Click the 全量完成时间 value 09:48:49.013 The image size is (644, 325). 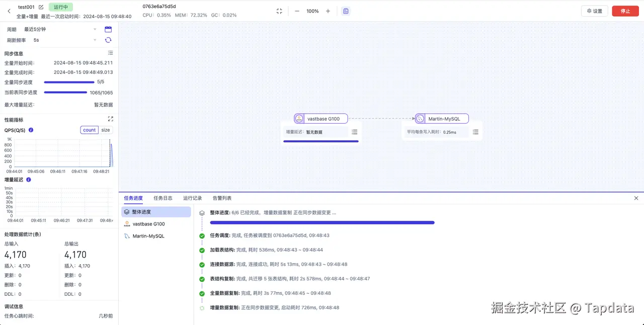(x=83, y=72)
